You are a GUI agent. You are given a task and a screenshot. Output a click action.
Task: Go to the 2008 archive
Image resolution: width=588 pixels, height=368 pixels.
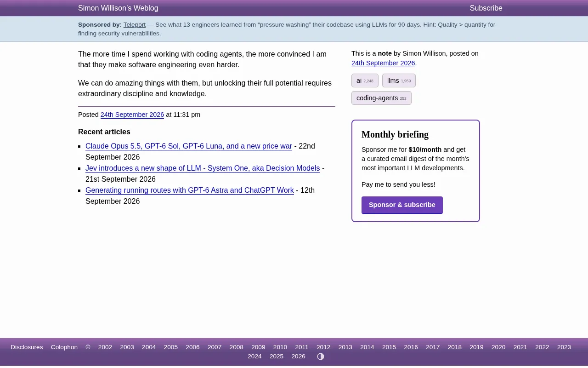tap(237, 347)
